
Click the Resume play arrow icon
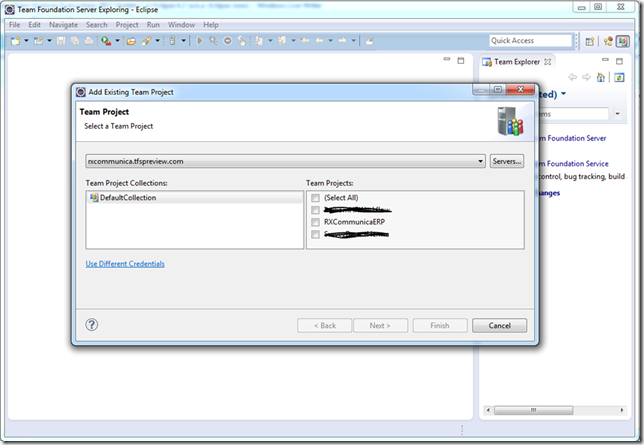tap(200, 41)
